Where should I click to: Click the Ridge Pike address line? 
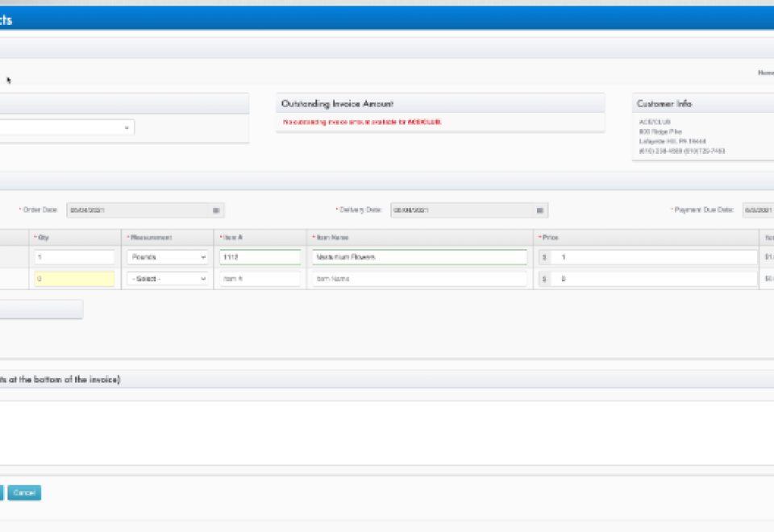[660, 131]
